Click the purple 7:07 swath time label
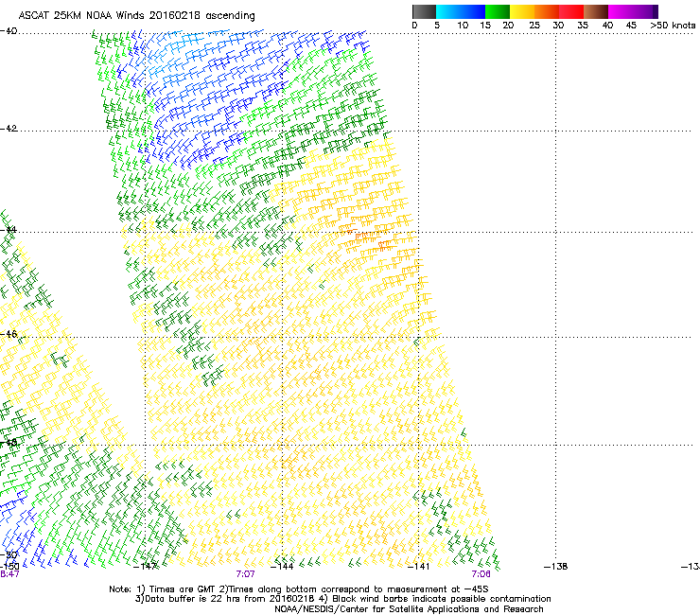Viewport: 700px width, 615px height. tap(246, 574)
